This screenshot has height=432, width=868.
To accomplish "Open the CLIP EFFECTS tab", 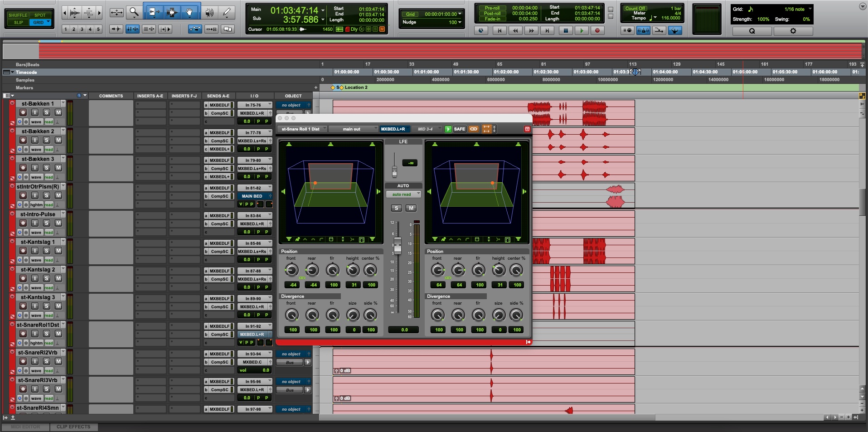I will click(73, 427).
